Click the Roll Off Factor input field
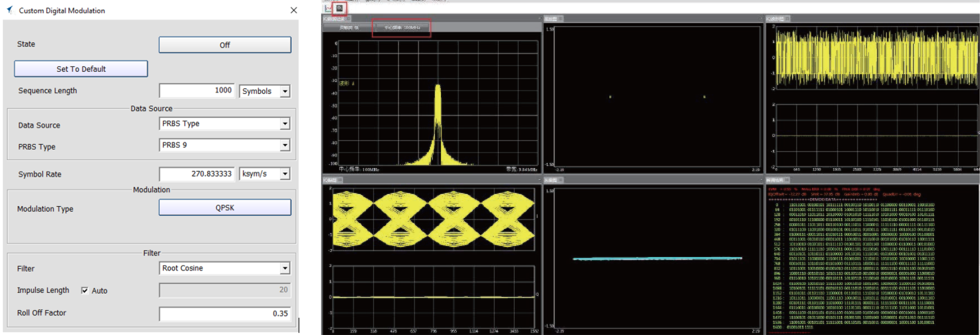This screenshot has height=335, width=980. point(225,313)
